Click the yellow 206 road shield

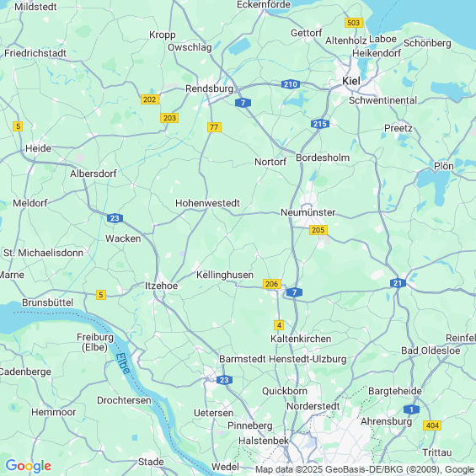[271, 284]
